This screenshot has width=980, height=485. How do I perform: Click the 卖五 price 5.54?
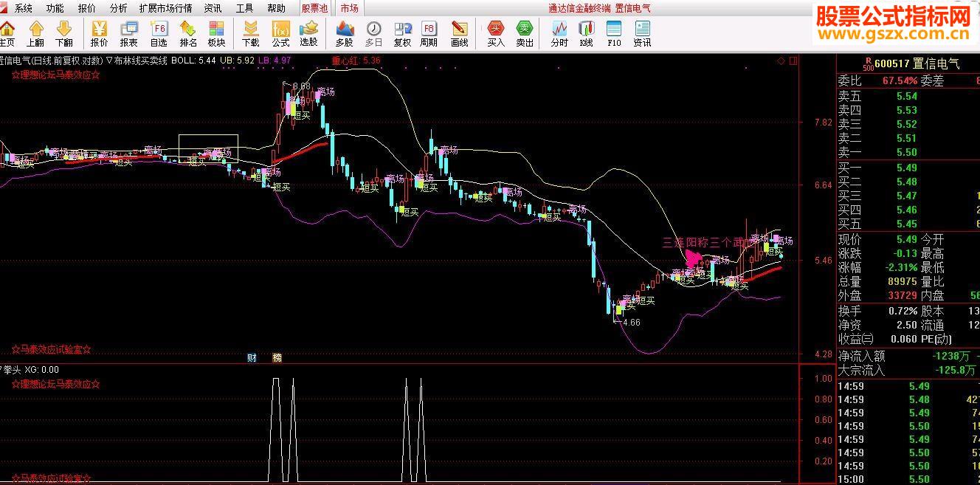906,96
